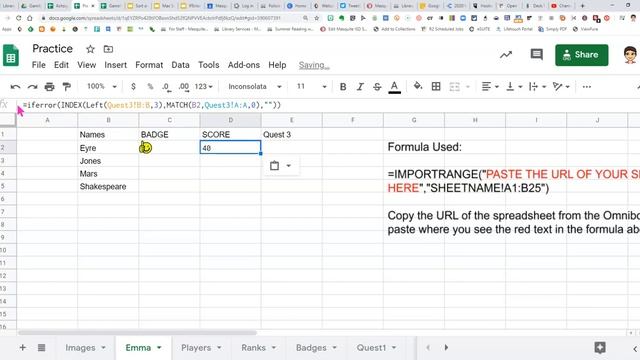
Task: Open more number formats 123 dropdown
Action: pos(203,87)
